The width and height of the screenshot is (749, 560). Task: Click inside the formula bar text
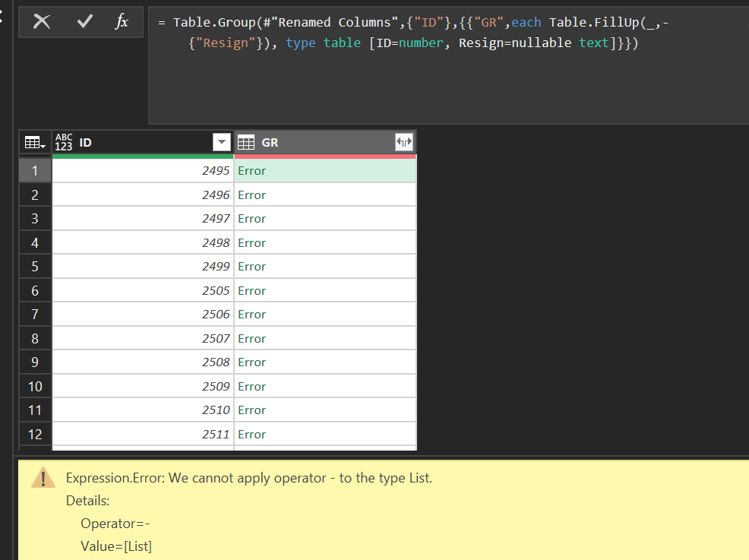[x=412, y=33]
